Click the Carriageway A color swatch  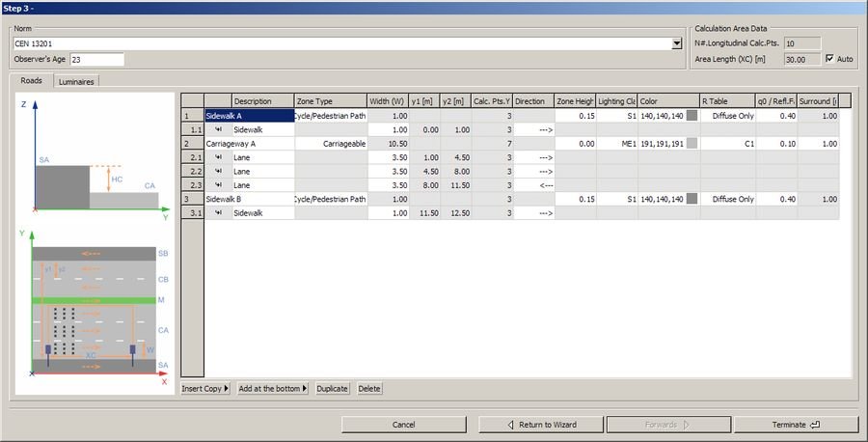point(692,144)
